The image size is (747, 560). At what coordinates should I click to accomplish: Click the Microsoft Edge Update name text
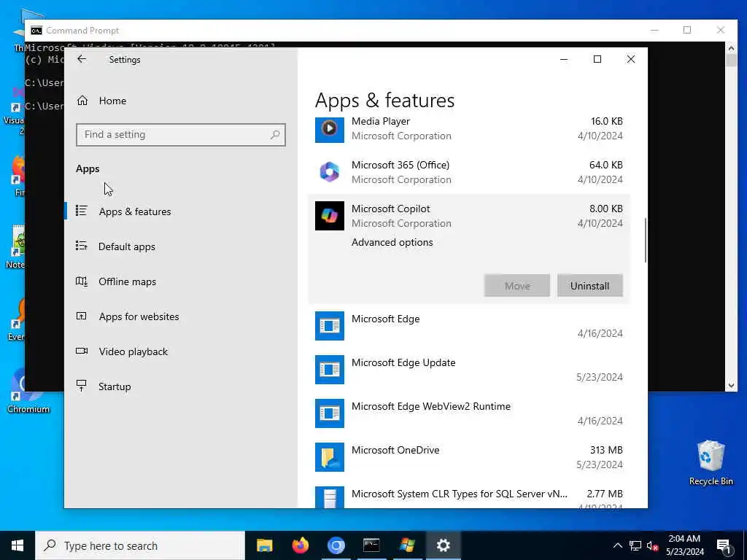(403, 363)
